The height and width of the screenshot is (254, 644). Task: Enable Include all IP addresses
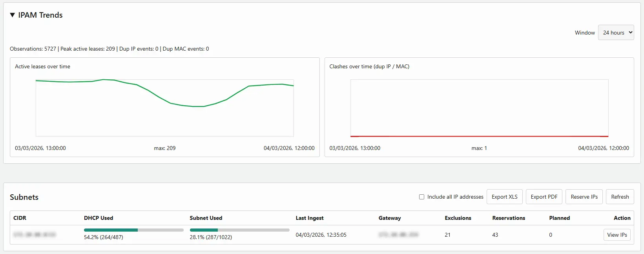click(x=421, y=197)
